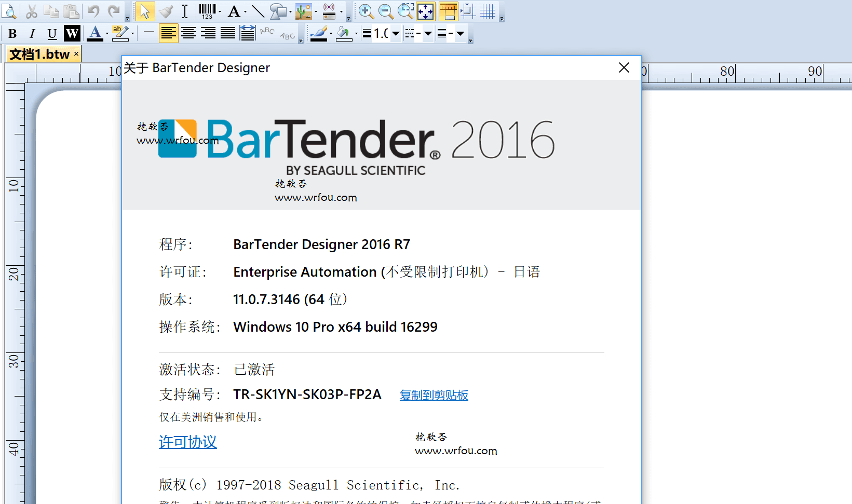Click the Zoom to selection icon

click(405, 11)
